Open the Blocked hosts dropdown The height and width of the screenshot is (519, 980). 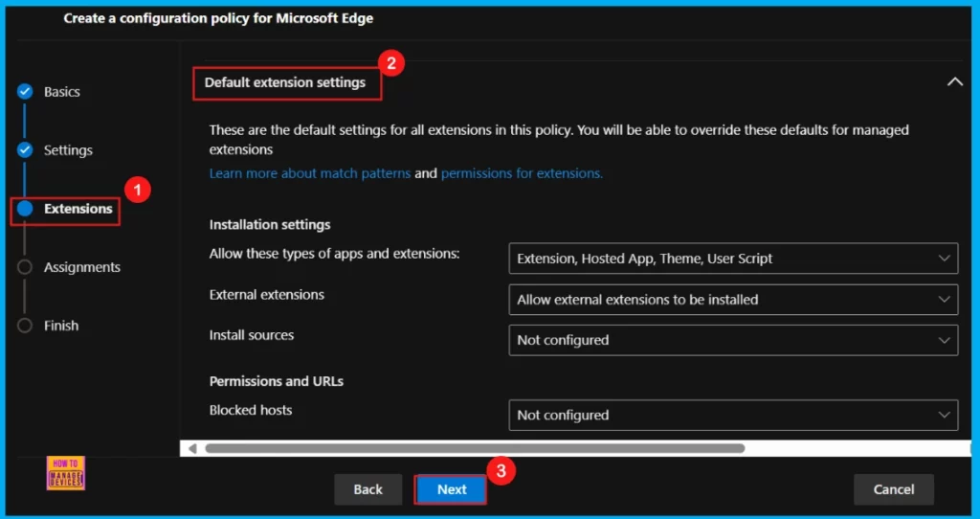point(733,416)
